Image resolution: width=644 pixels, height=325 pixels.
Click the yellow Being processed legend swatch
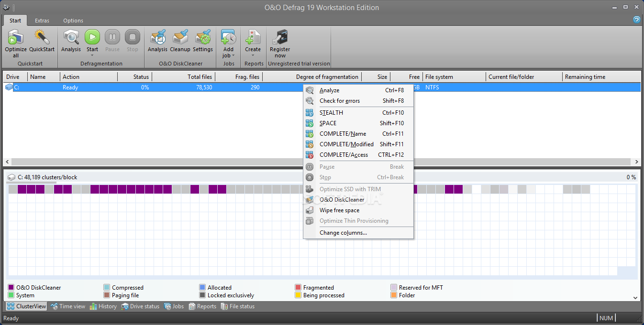[298, 295]
